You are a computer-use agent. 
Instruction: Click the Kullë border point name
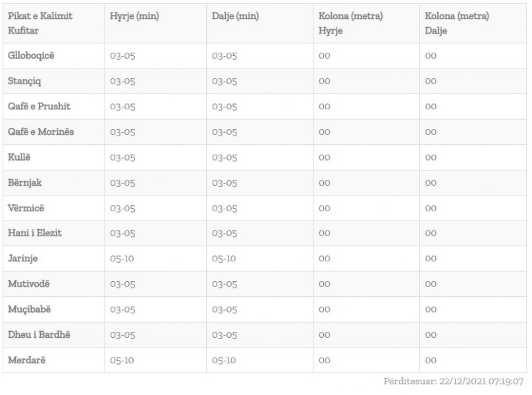20,157
